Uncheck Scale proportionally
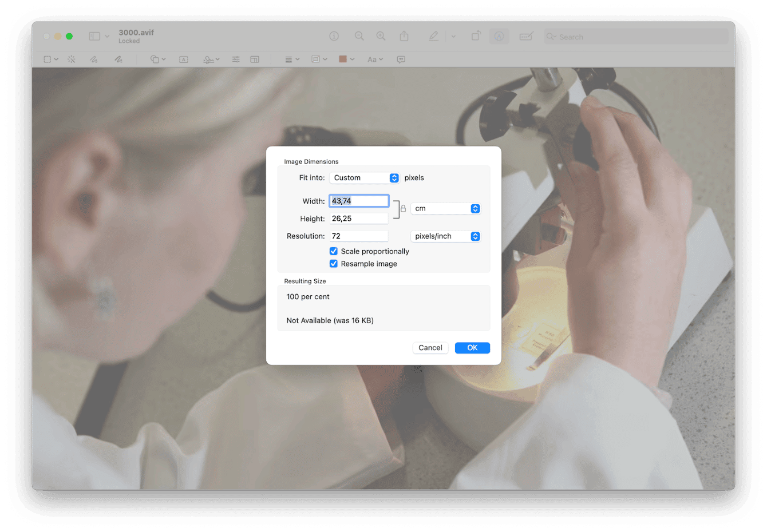The image size is (767, 532). (334, 251)
